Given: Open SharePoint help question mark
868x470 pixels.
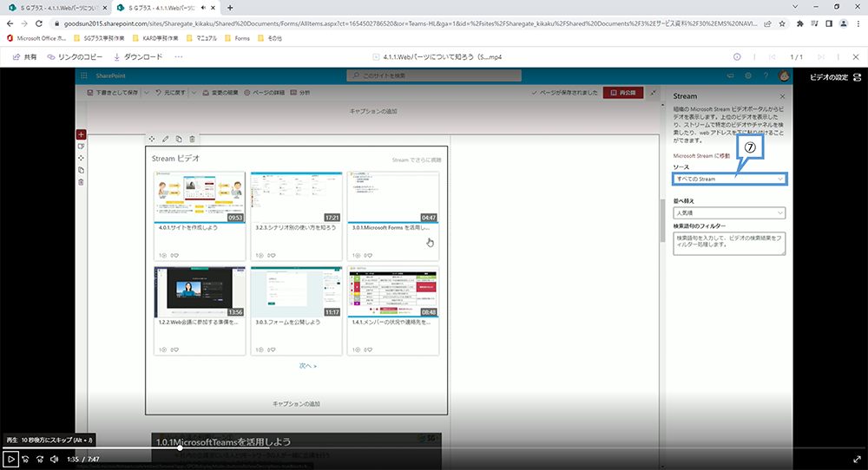Looking at the screenshot, I should pos(766,75).
